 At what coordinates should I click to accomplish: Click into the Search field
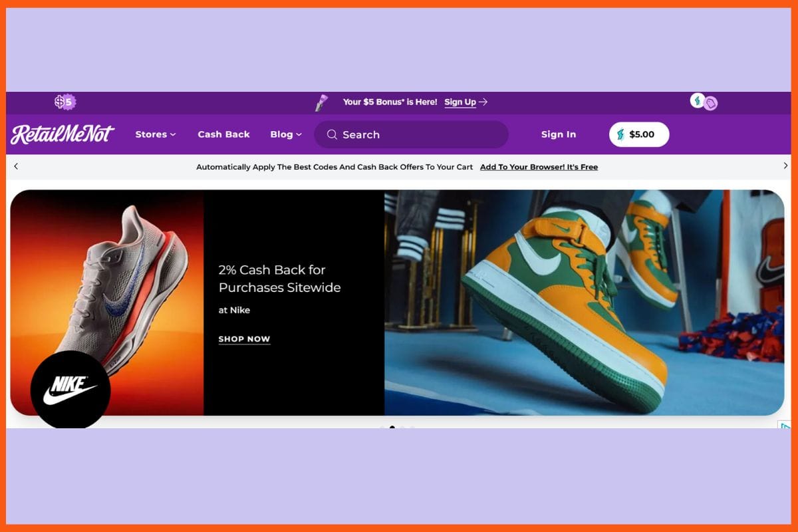pyautogui.click(x=419, y=135)
